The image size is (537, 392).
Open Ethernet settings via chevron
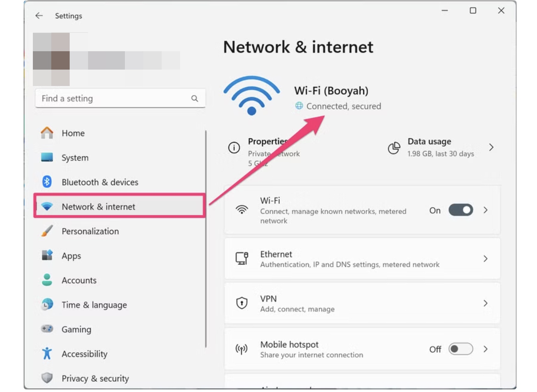[485, 259]
